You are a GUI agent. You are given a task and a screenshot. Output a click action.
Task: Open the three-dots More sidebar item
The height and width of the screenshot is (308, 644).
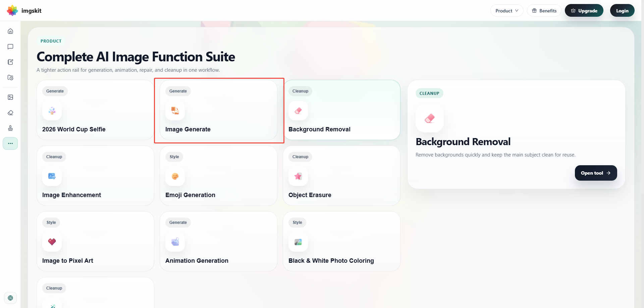10,143
